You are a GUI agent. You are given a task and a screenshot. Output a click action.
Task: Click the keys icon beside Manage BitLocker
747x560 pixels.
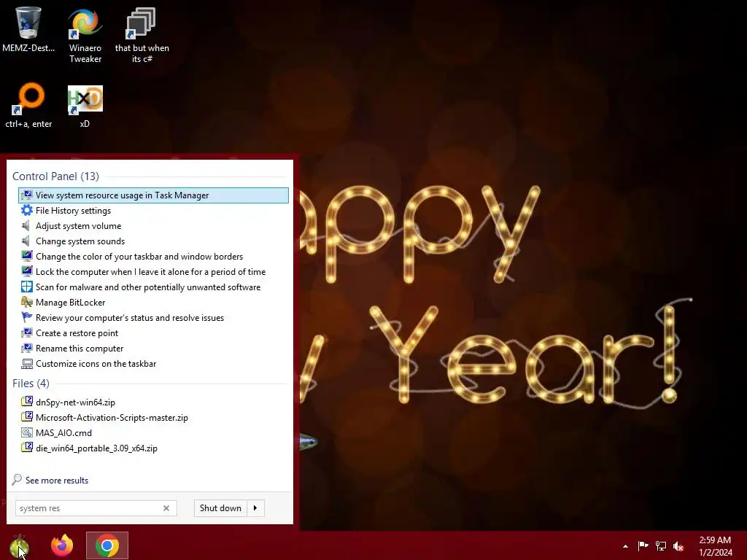click(27, 302)
